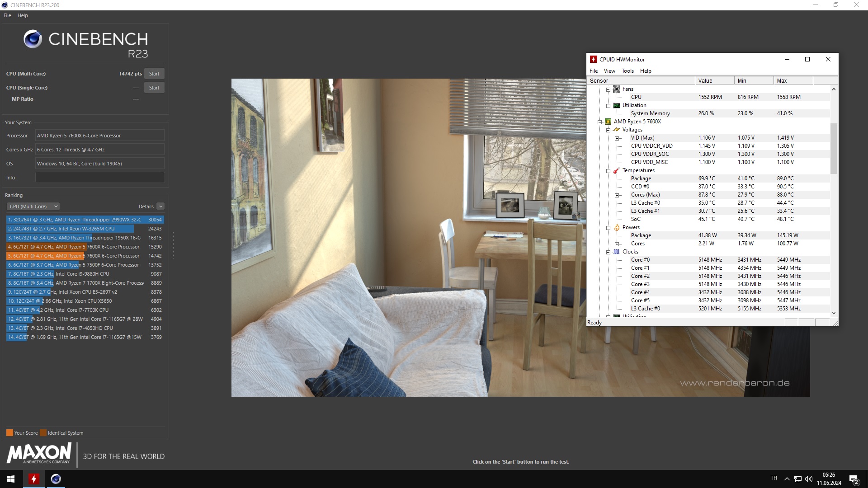This screenshot has width=868, height=488.
Task: Click the speaker icon in the system tray
Action: pos(809,479)
